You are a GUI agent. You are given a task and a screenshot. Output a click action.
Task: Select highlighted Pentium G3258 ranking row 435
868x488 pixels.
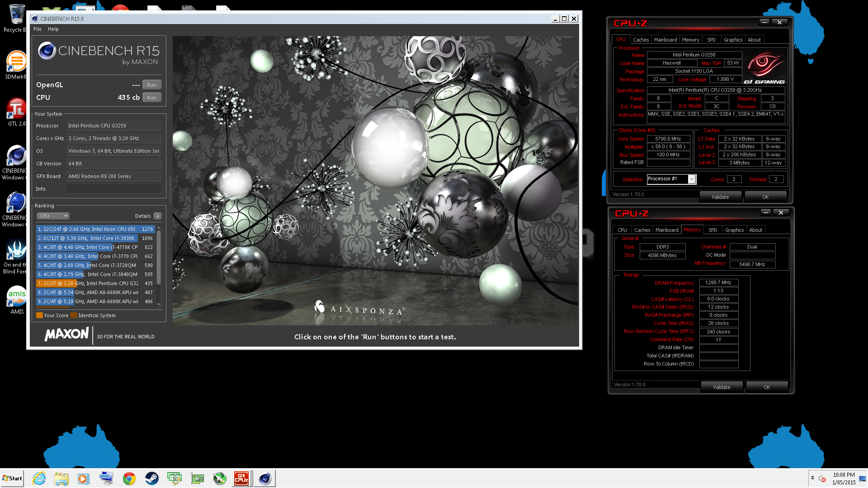(96, 283)
